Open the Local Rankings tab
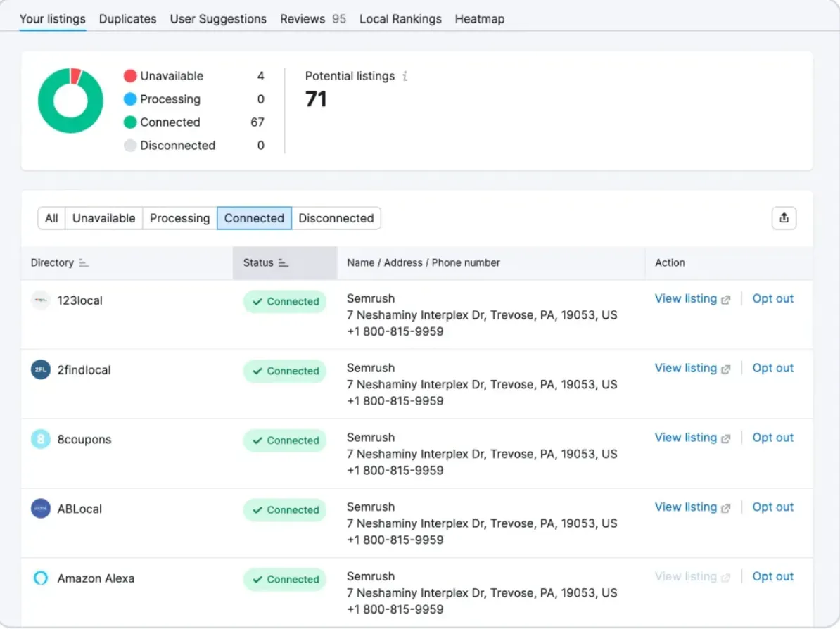The width and height of the screenshot is (840, 629). point(401,19)
